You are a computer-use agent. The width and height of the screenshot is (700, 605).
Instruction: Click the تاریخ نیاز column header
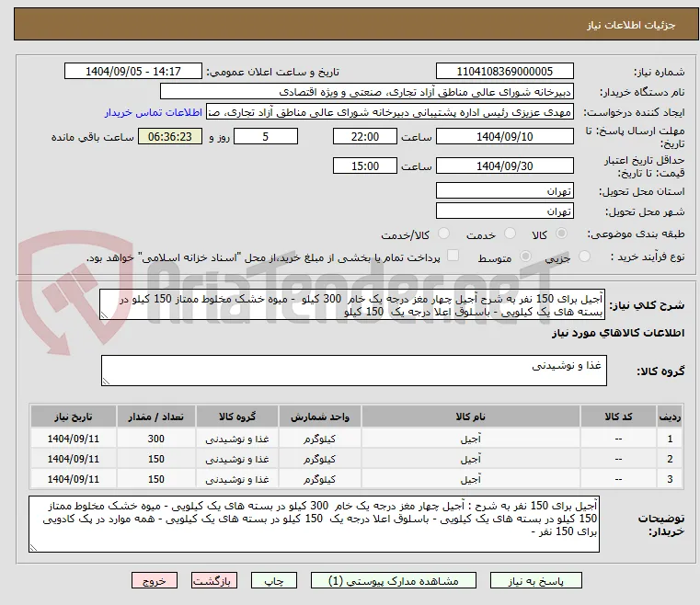[74, 417]
